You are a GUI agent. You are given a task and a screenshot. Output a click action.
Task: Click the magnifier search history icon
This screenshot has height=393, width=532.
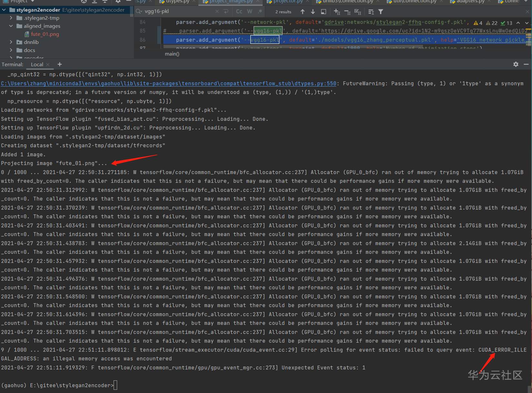point(139,11)
